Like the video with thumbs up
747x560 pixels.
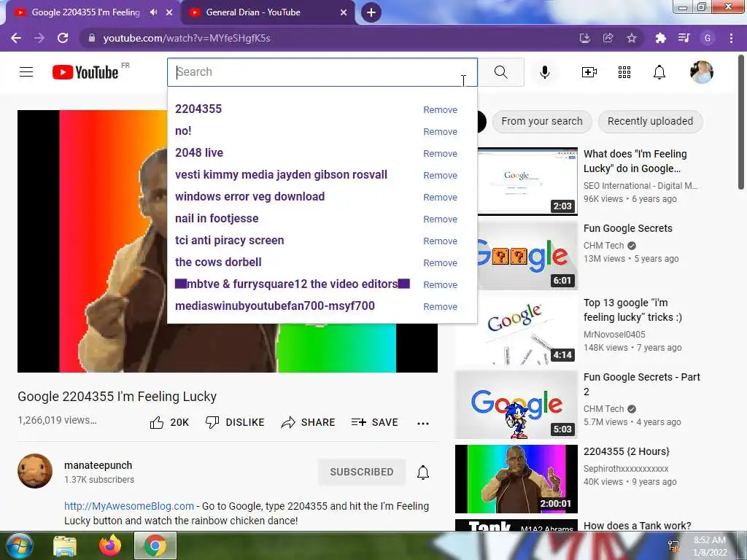click(169, 422)
